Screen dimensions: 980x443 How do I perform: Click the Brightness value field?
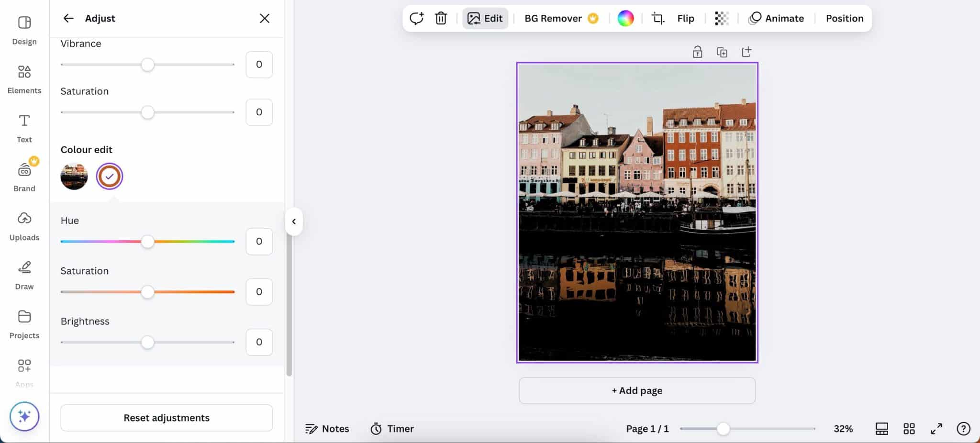[x=259, y=342]
